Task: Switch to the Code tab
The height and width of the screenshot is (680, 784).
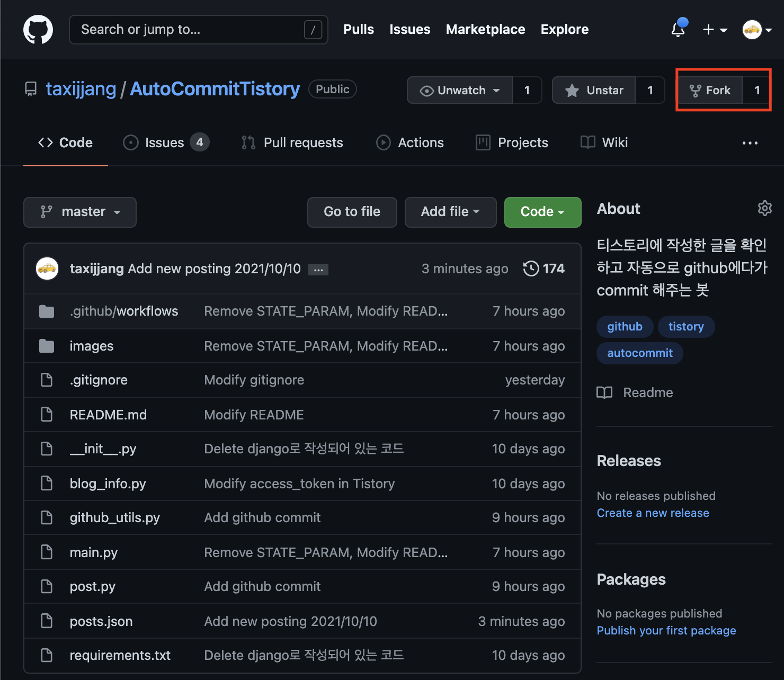Action: pos(66,142)
